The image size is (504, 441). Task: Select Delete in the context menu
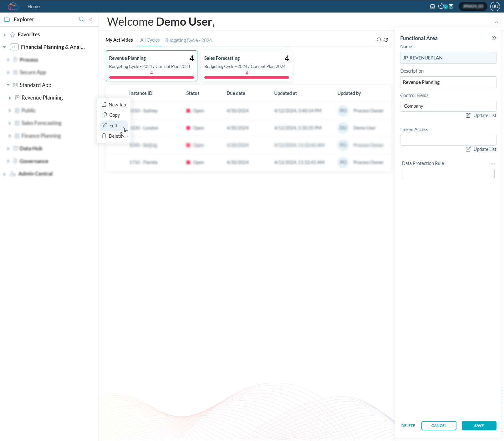tap(115, 136)
